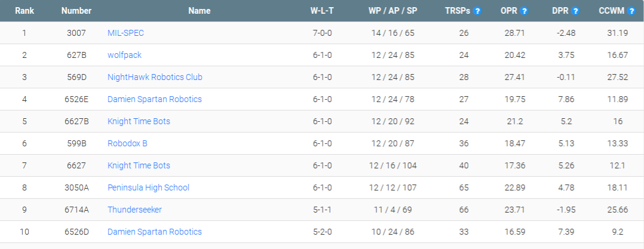This screenshot has width=644, height=249.
Task: Open NightHawk Robotics Club team page
Action: [x=155, y=77]
